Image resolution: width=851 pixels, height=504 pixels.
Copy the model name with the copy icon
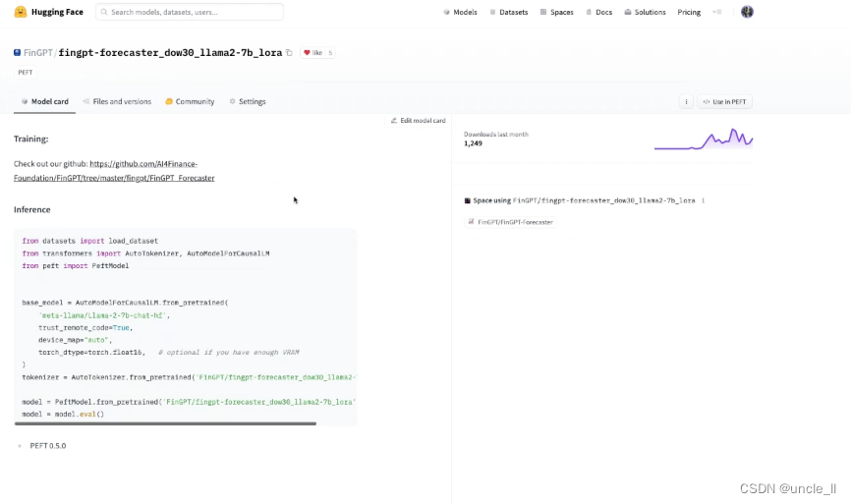[289, 53]
